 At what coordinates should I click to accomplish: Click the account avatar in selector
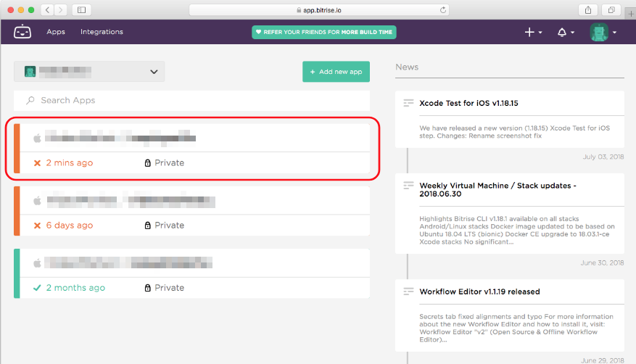(x=30, y=72)
